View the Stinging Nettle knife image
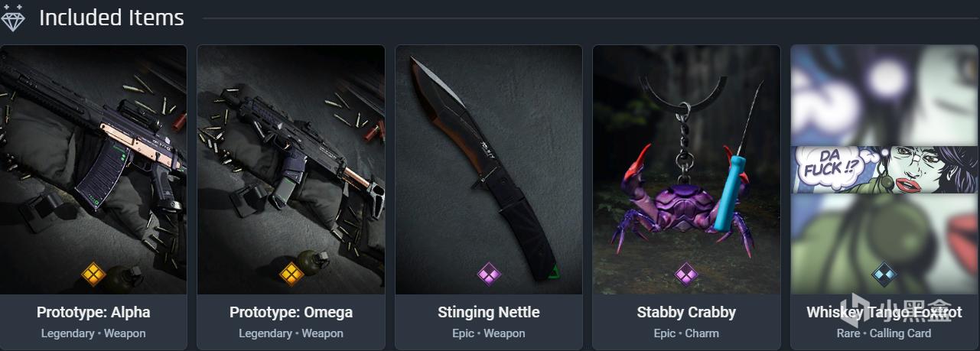 [489, 170]
